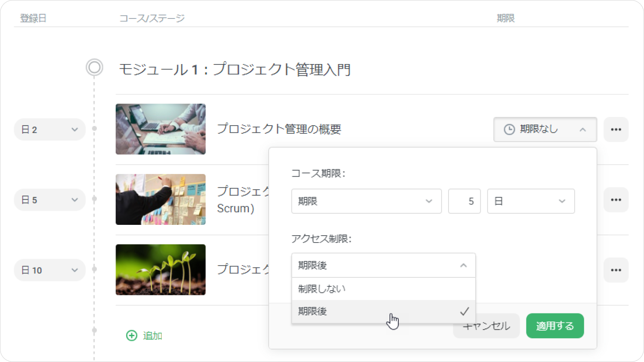This screenshot has width=644, height=362.
Task: Open the 期限 type dropdown under コース期限
Action: tap(366, 201)
